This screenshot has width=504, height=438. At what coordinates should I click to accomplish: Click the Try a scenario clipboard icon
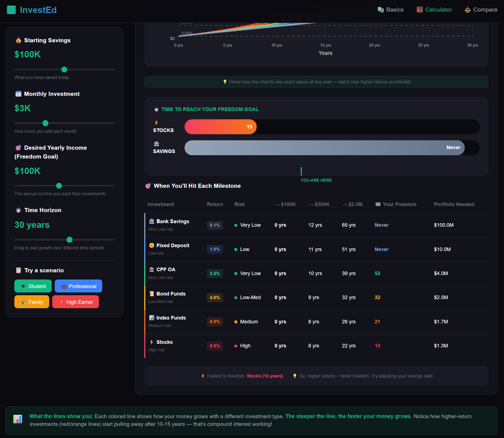pos(19,270)
